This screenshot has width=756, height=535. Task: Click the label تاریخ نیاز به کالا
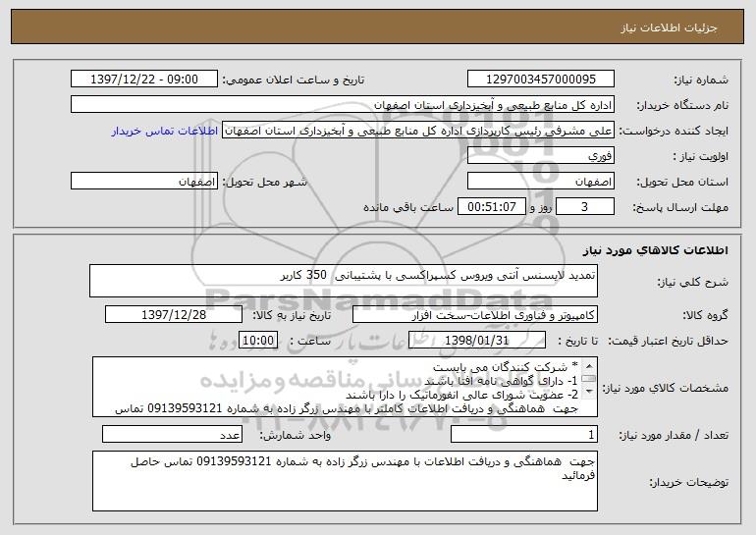coord(292,316)
